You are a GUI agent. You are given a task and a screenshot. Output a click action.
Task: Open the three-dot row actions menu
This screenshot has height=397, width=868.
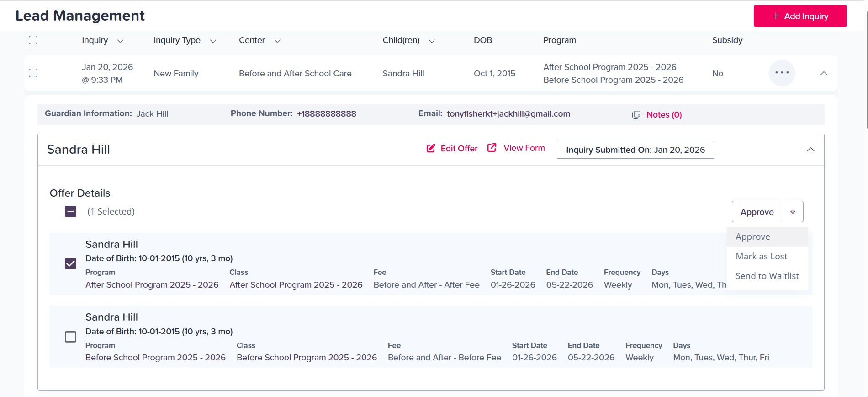782,73
